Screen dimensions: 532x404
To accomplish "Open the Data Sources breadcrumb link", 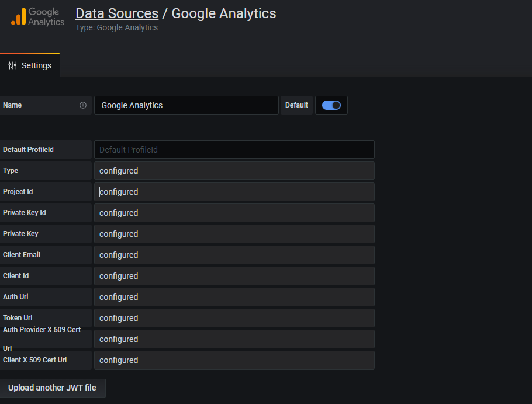I will pyautogui.click(x=117, y=13).
